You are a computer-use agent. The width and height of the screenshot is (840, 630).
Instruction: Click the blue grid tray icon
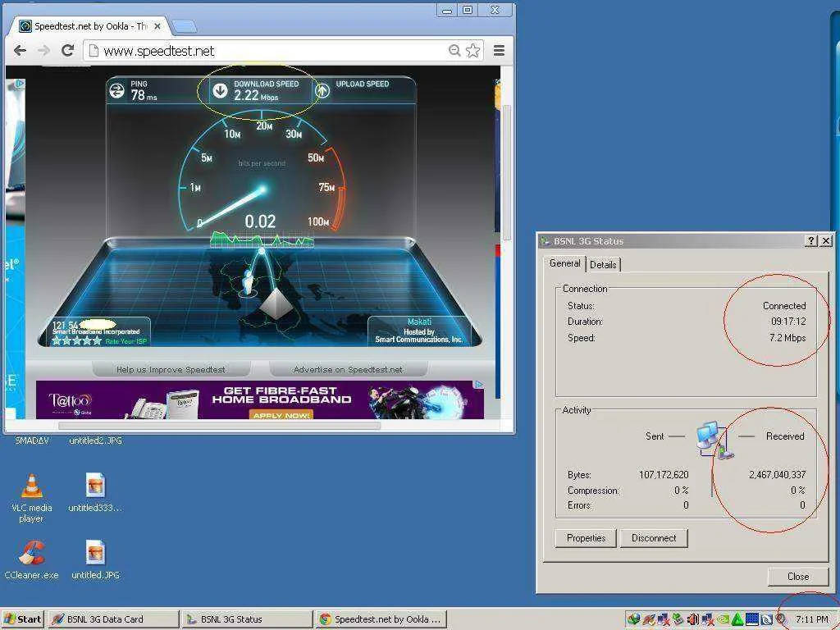pyautogui.click(x=751, y=619)
